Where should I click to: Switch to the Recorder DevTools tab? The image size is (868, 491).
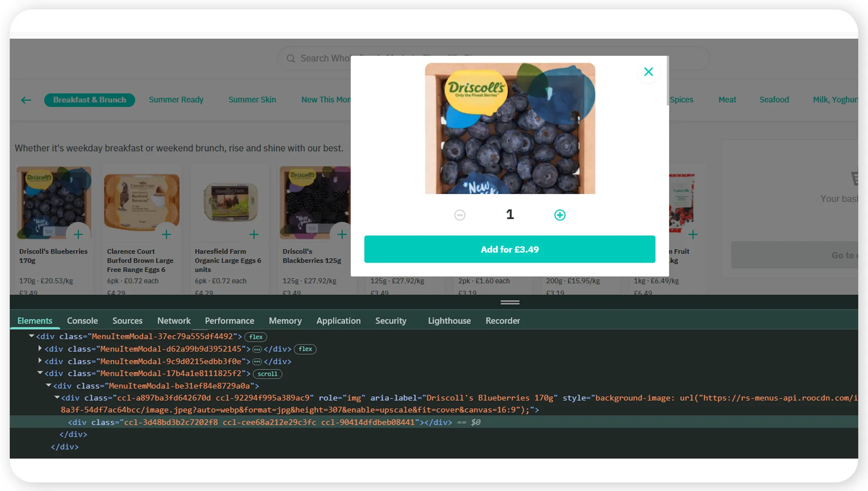(503, 321)
